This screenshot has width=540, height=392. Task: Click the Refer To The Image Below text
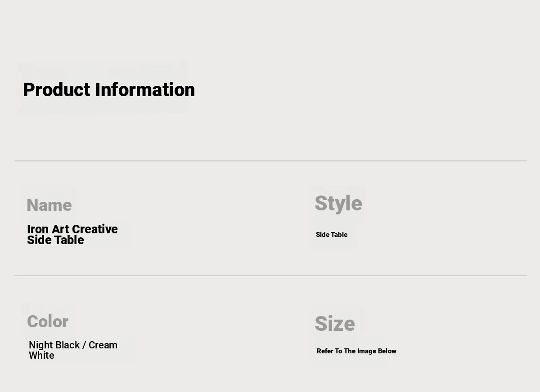pos(356,351)
